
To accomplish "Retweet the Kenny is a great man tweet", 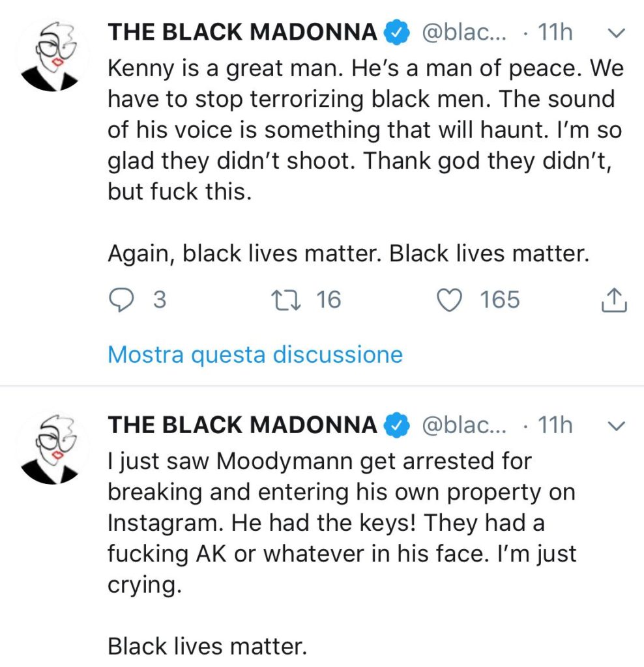I will (286, 300).
